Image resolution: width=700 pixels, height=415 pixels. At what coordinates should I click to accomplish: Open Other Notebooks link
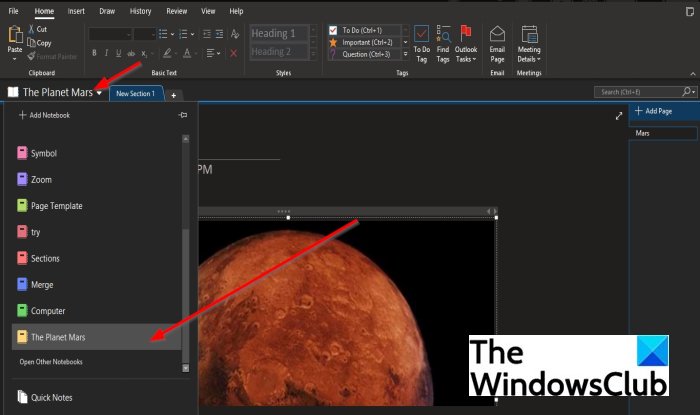pyautogui.click(x=51, y=362)
